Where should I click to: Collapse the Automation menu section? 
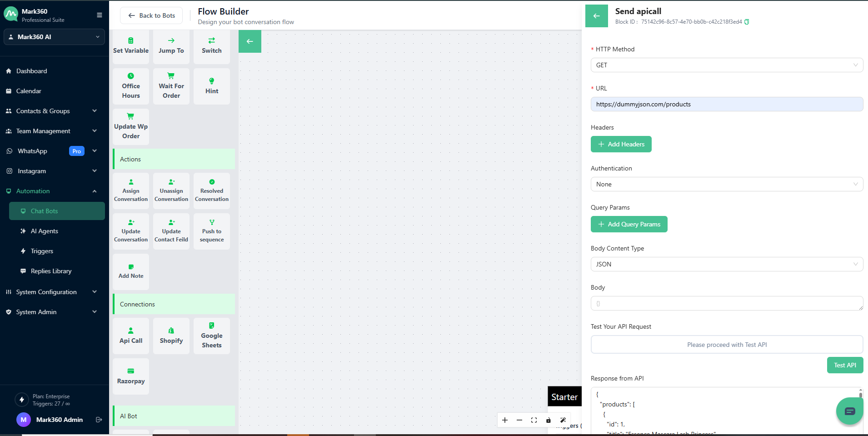click(x=95, y=191)
